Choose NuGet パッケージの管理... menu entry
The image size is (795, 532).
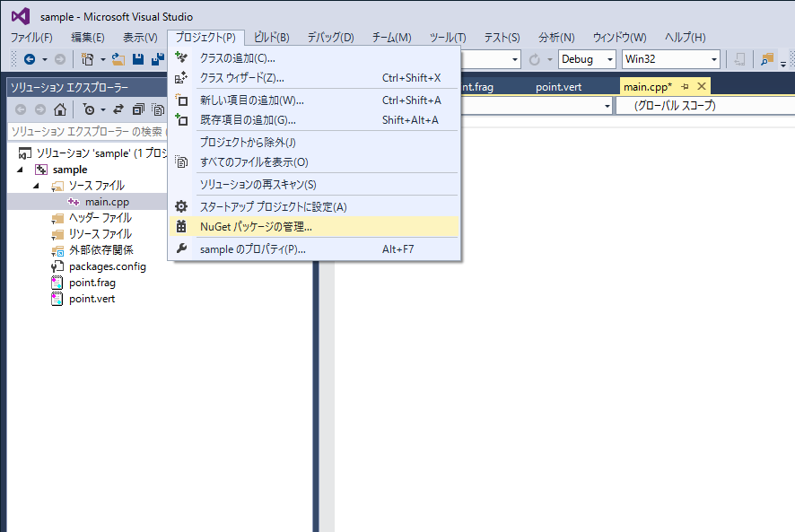314,227
